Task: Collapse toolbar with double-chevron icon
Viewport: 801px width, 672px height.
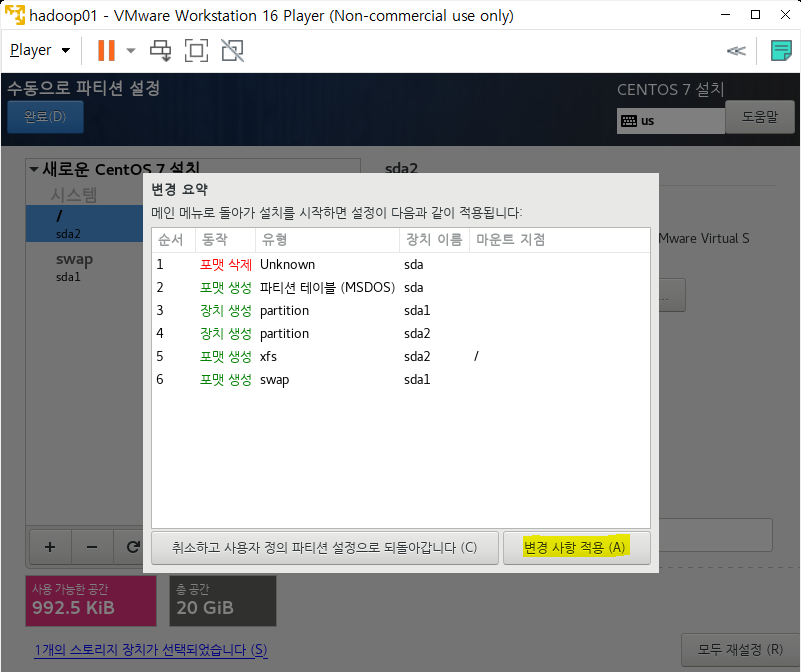Action: pyautogui.click(x=736, y=51)
